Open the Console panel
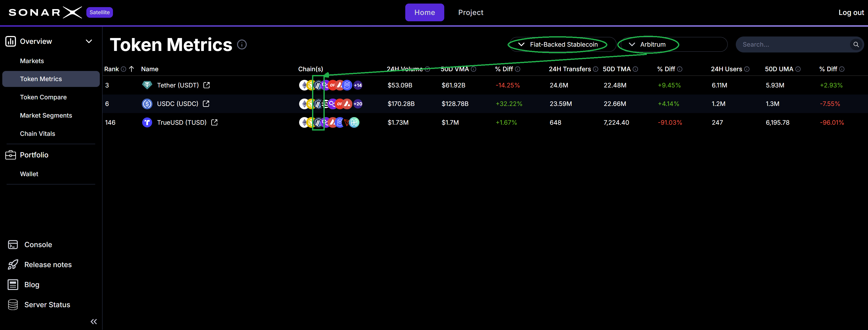 [x=38, y=244]
